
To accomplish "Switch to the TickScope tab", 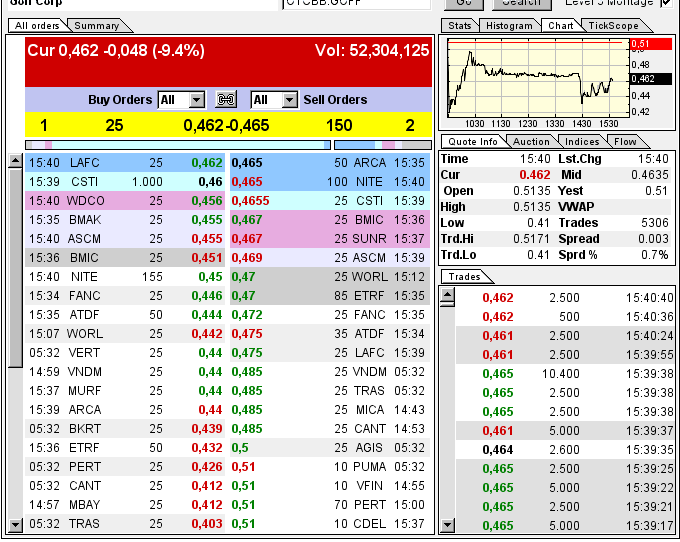I will tap(613, 26).
